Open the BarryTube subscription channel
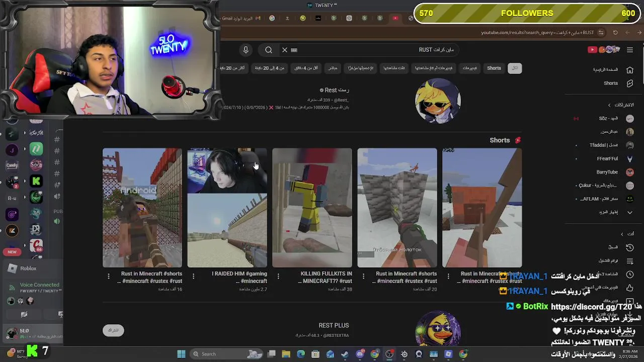The height and width of the screenshot is (362, 644). (606, 172)
